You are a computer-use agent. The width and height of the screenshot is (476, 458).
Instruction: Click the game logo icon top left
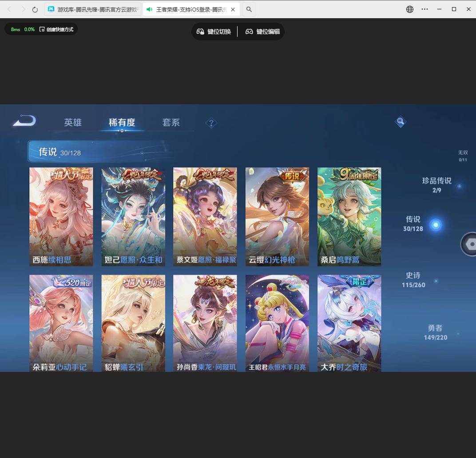(x=24, y=120)
